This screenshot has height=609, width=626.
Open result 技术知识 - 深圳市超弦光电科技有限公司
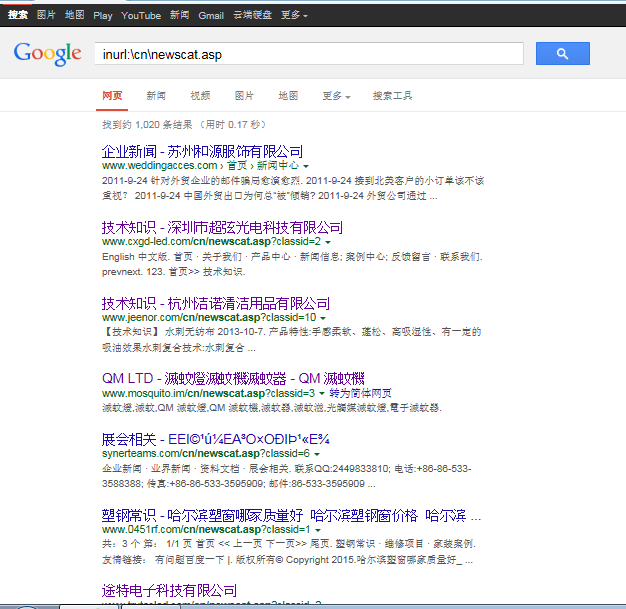coord(222,228)
